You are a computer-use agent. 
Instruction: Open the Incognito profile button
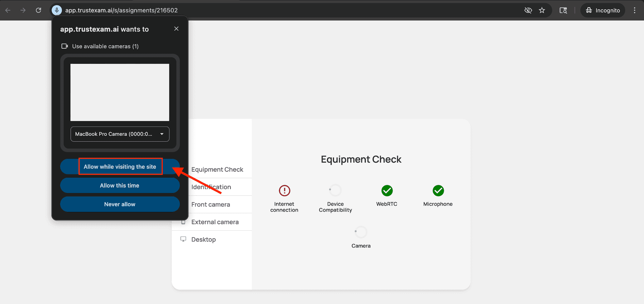(x=602, y=10)
